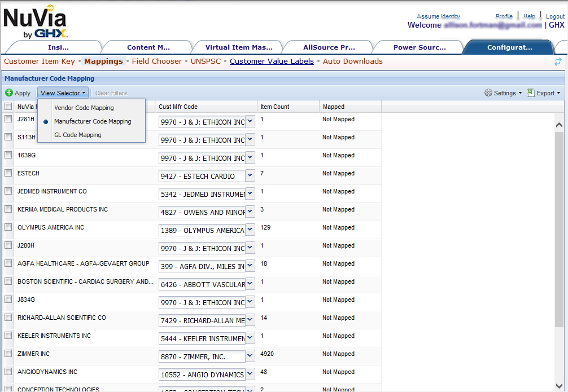Screen dimensions: 568x392
Task: Select the Manufacturer Code Mapping radio option
Action: click(46, 122)
